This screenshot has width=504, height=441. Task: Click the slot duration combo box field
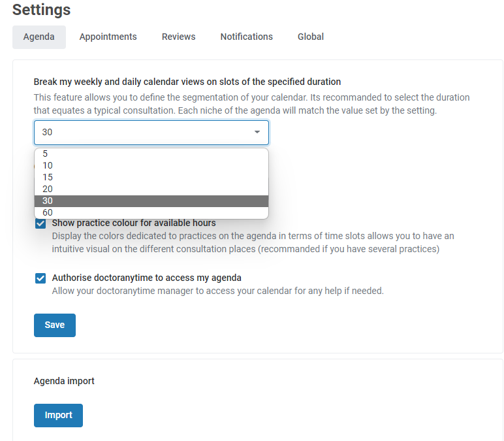[151, 133]
